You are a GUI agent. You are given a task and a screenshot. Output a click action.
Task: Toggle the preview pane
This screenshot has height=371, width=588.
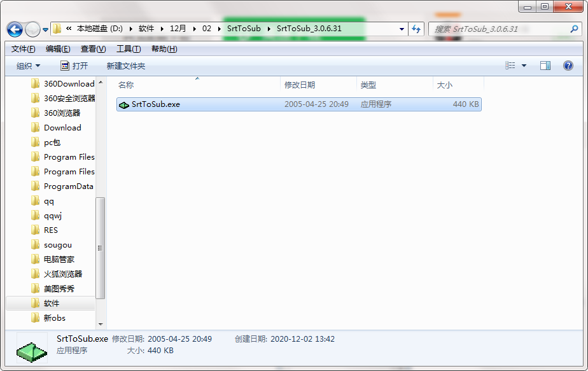[x=545, y=66]
